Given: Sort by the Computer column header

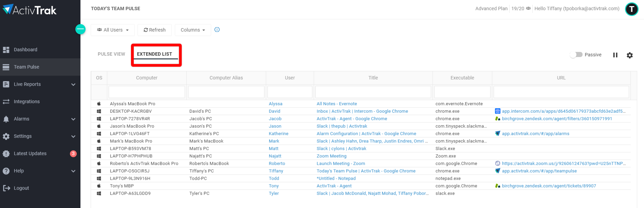Looking at the screenshot, I should (147, 78).
